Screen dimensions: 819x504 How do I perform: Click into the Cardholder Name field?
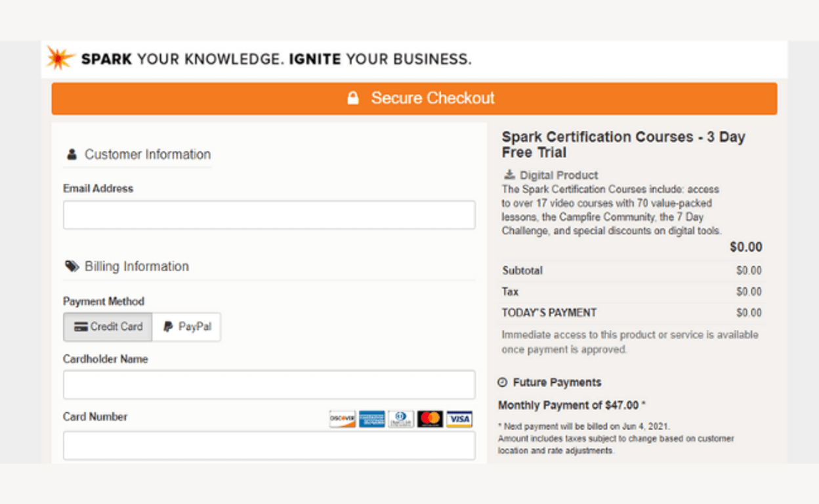(269, 385)
